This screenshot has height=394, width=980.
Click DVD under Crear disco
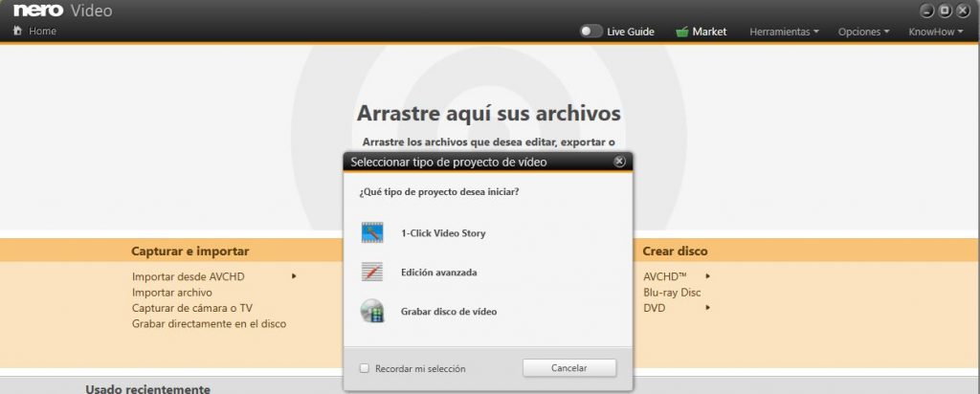(655, 308)
